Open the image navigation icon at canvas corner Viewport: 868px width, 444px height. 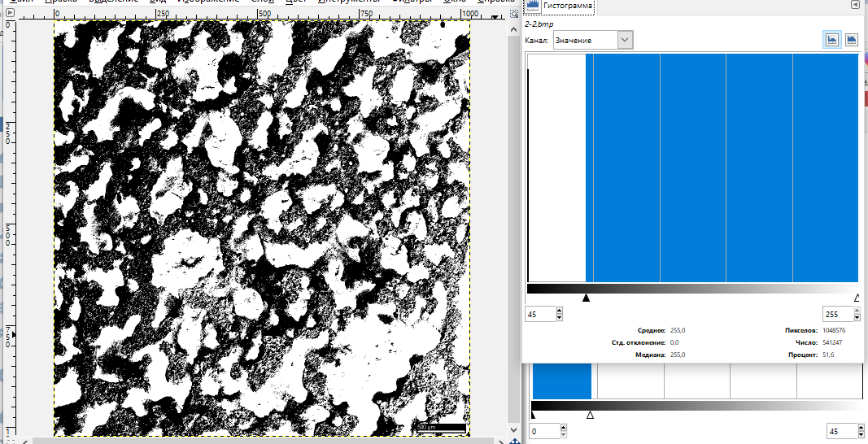click(x=514, y=440)
